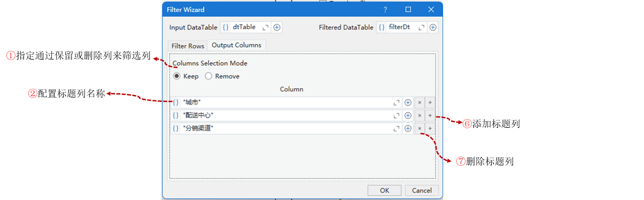Click the Column header text

coord(292,89)
